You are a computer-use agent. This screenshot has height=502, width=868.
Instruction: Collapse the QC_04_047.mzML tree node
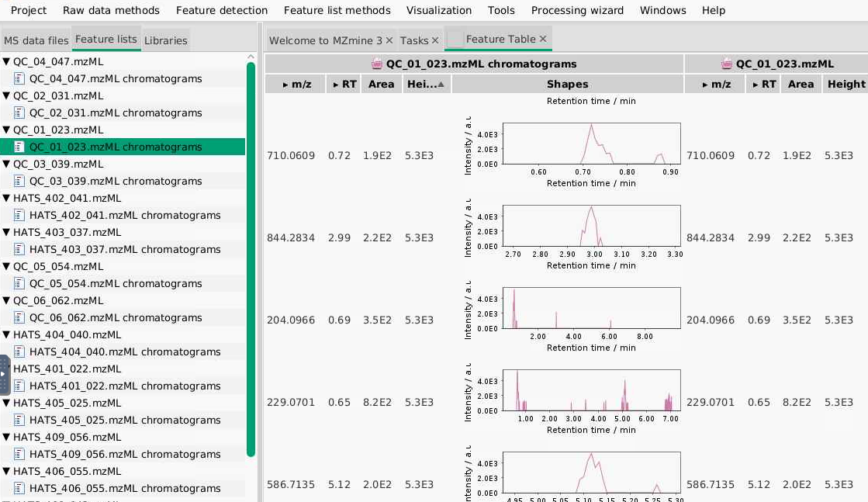7,61
